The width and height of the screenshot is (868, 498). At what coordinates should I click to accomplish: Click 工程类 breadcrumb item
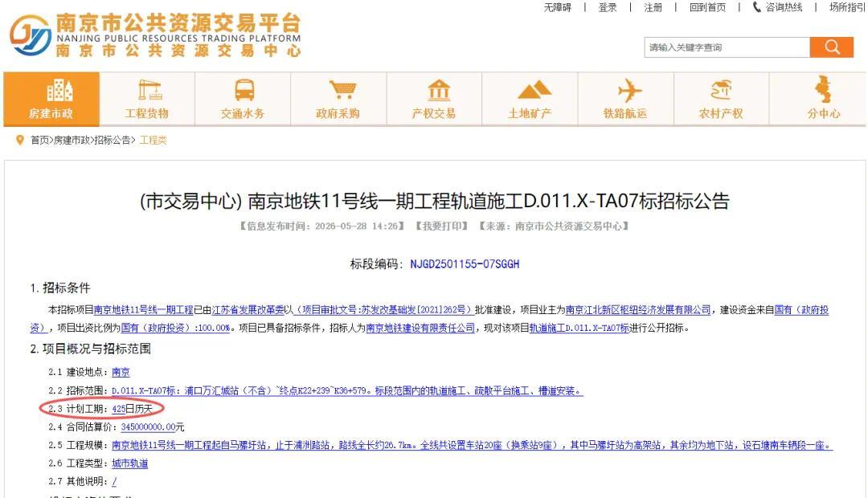pos(153,140)
